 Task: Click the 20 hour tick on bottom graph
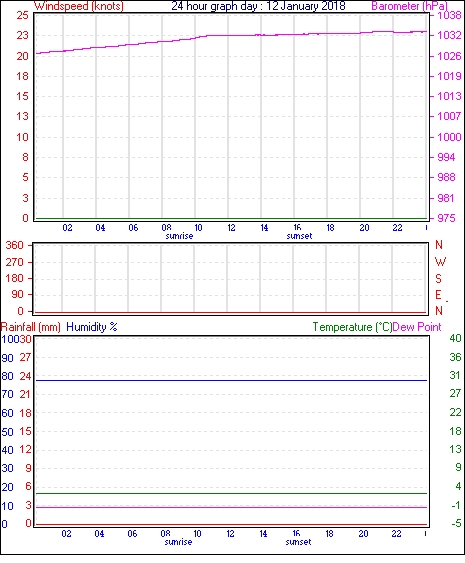[363, 534]
